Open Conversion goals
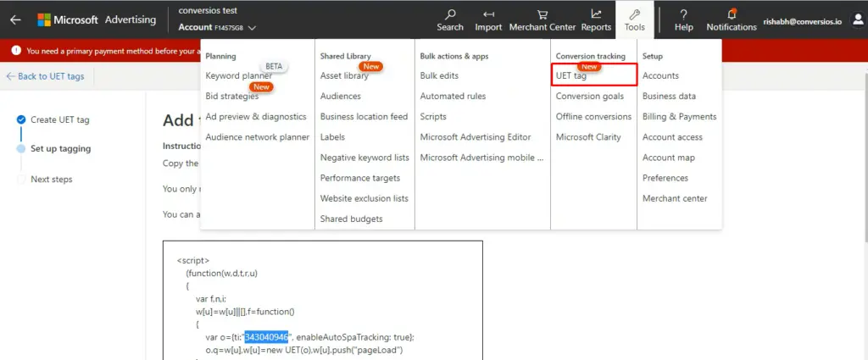 pyautogui.click(x=590, y=97)
